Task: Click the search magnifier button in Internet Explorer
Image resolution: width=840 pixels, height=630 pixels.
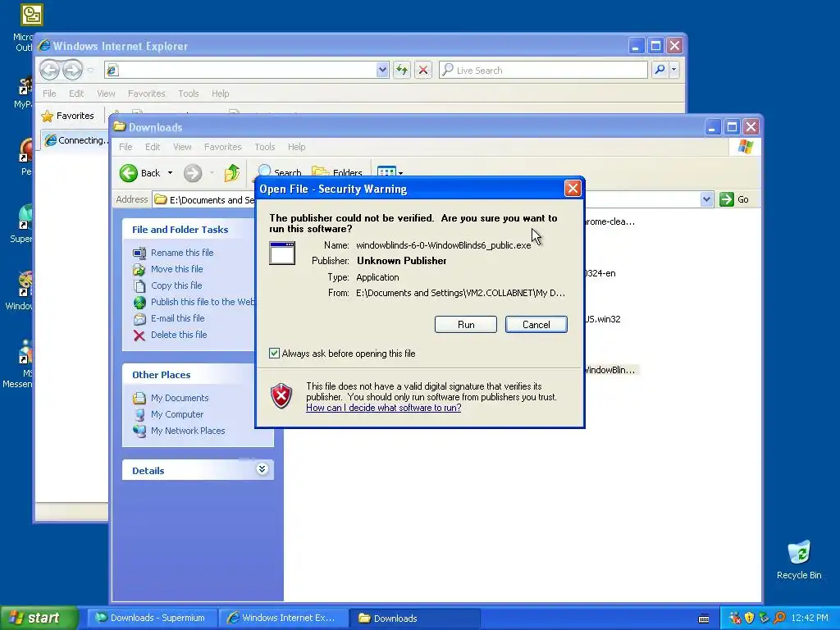Action: (x=660, y=70)
